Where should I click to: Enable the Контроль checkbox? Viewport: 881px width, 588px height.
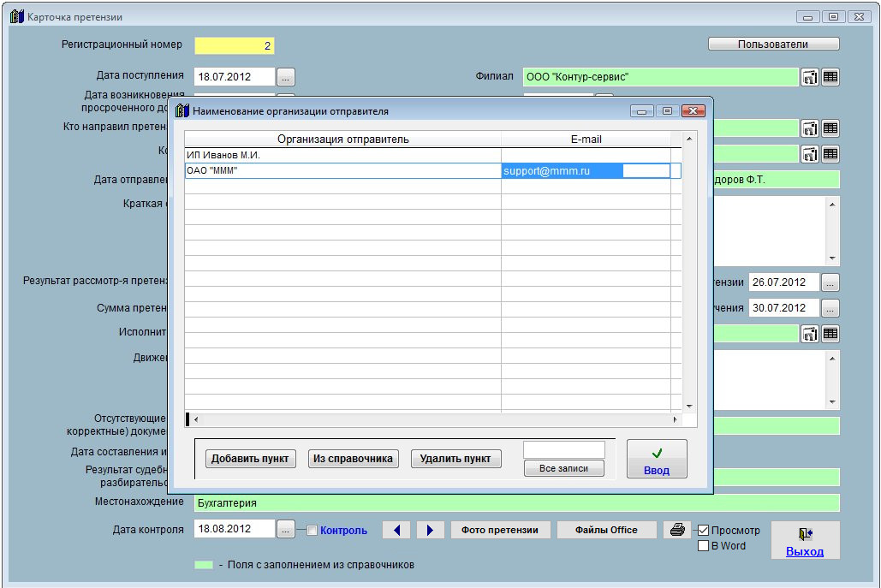312,530
